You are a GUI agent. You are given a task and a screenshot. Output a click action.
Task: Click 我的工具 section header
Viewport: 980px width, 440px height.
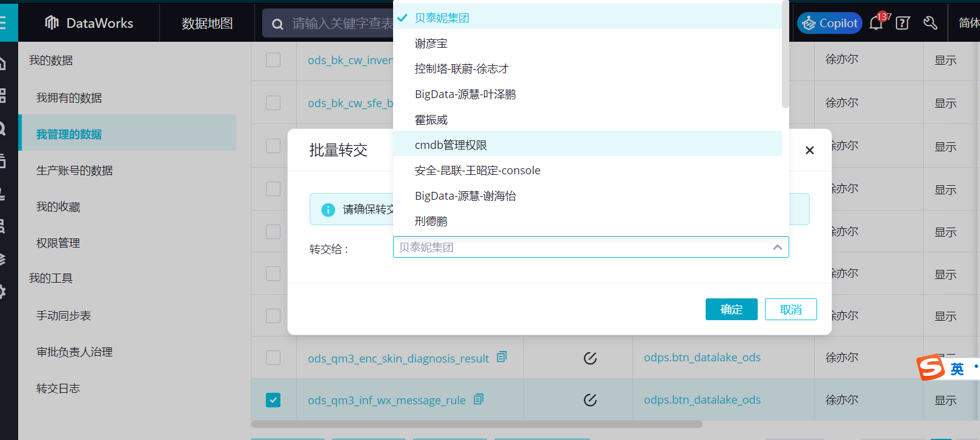51,278
